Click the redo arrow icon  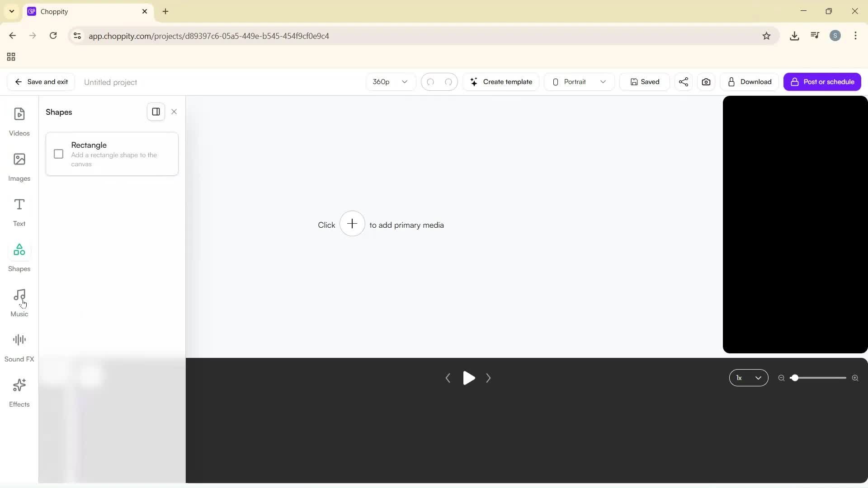pyautogui.click(x=448, y=82)
